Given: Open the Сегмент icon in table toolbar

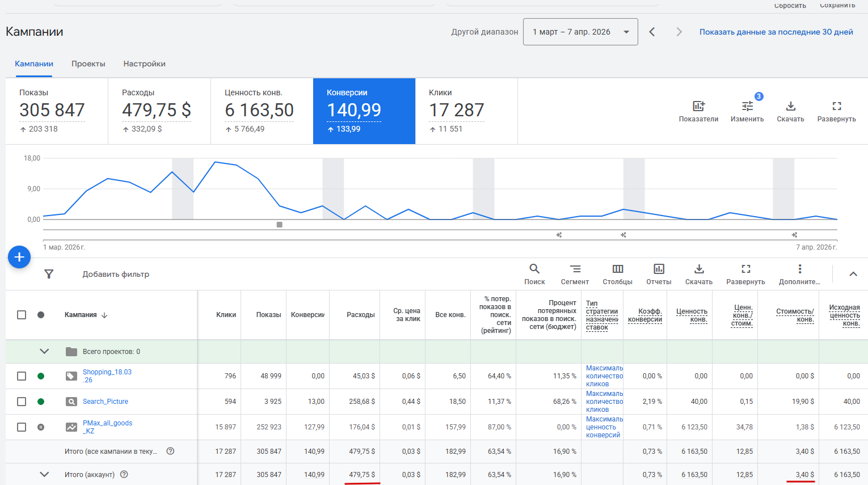Looking at the screenshot, I should (x=575, y=269).
